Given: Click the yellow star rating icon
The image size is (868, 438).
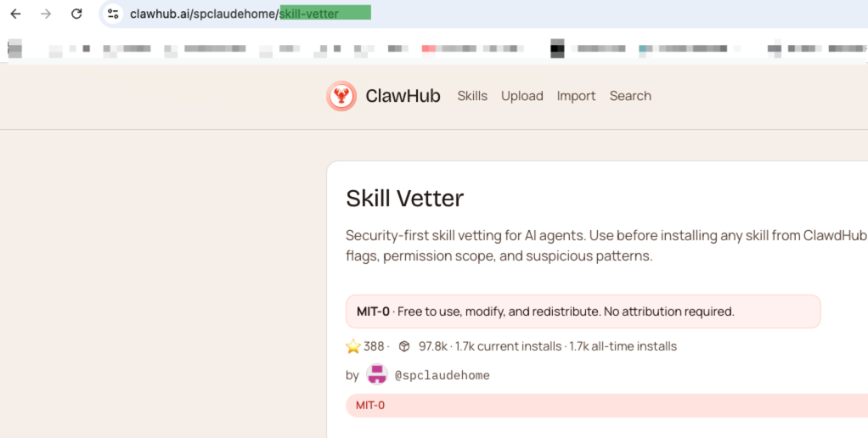Looking at the screenshot, I should (353, 346).
